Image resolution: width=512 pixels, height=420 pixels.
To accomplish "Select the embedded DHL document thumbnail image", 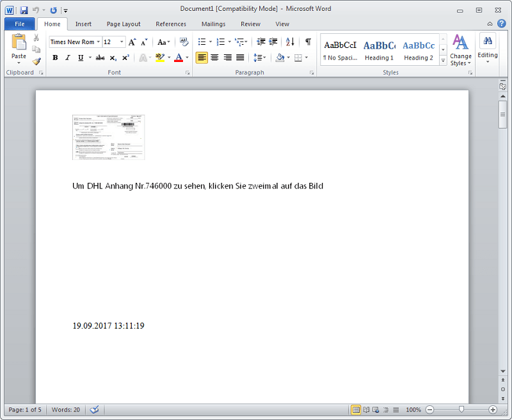I will point(108,137).
